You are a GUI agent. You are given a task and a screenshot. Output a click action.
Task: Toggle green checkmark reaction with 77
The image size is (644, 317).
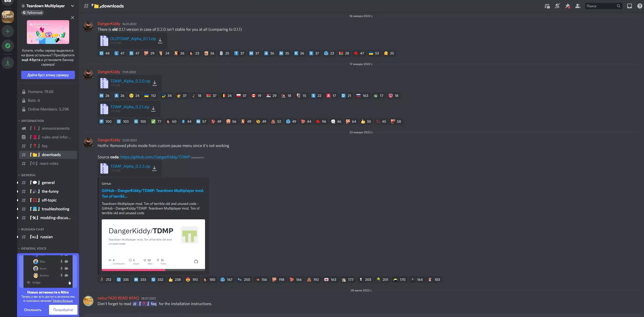(x=156, y=121)
